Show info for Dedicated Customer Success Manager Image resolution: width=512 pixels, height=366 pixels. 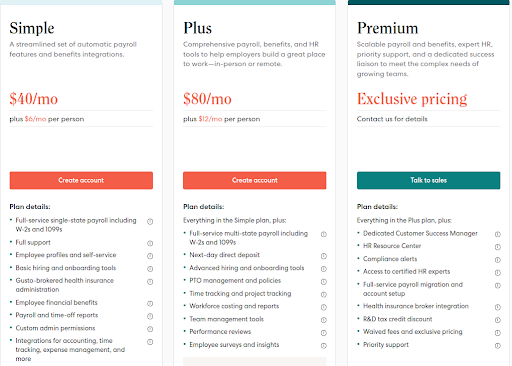click(x=498, y=234)
